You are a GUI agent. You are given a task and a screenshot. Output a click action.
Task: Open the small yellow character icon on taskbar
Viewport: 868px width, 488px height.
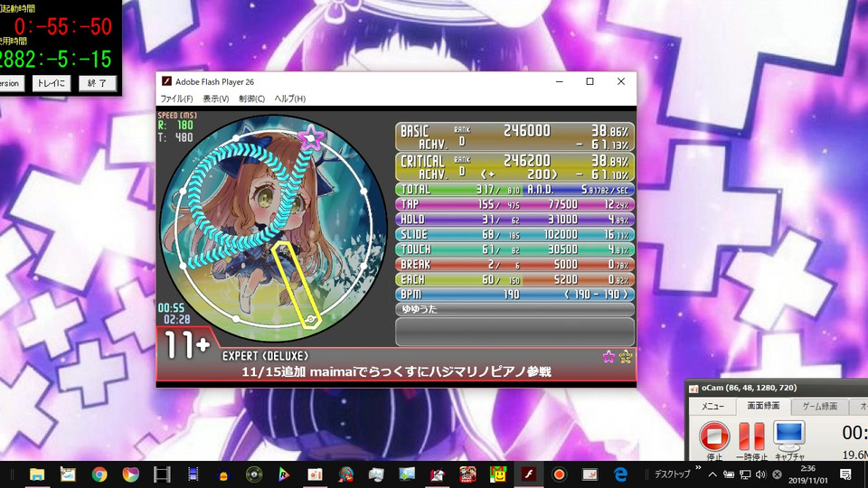223,475
